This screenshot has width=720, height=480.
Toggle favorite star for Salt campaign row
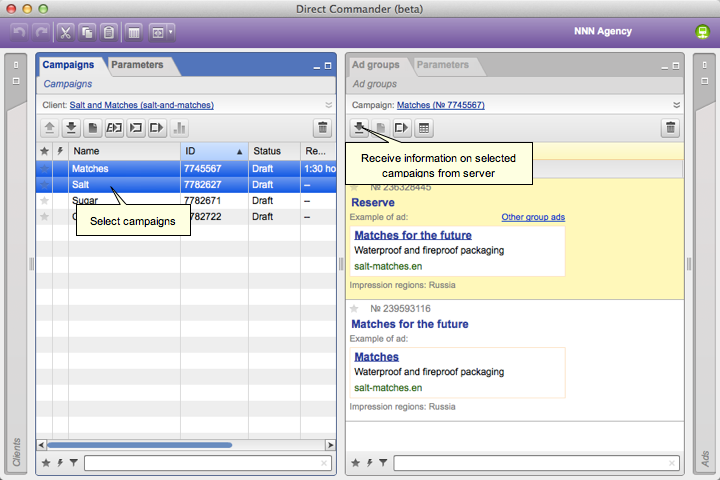tap(44, 185)
